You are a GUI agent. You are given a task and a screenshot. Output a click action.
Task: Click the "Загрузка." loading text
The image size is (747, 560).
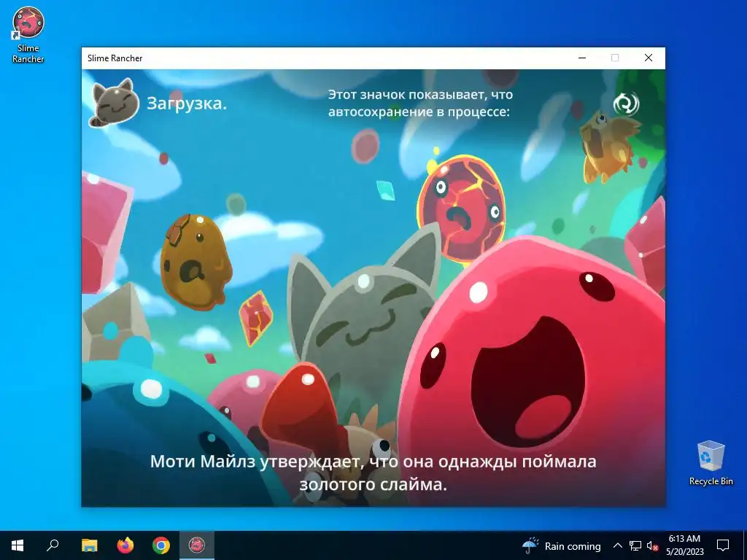point(186,104)
